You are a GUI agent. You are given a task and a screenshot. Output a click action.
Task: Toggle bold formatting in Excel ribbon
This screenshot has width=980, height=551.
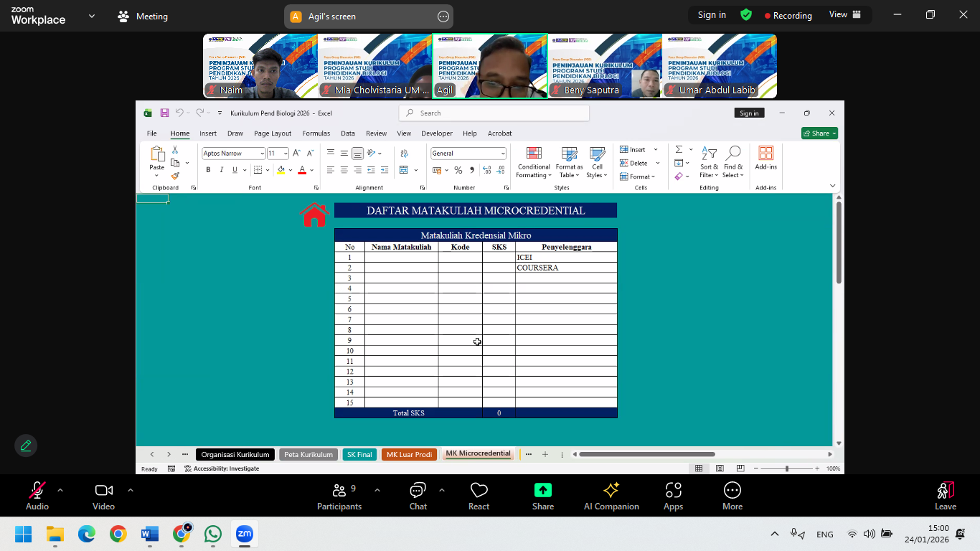tap(209, 170)
